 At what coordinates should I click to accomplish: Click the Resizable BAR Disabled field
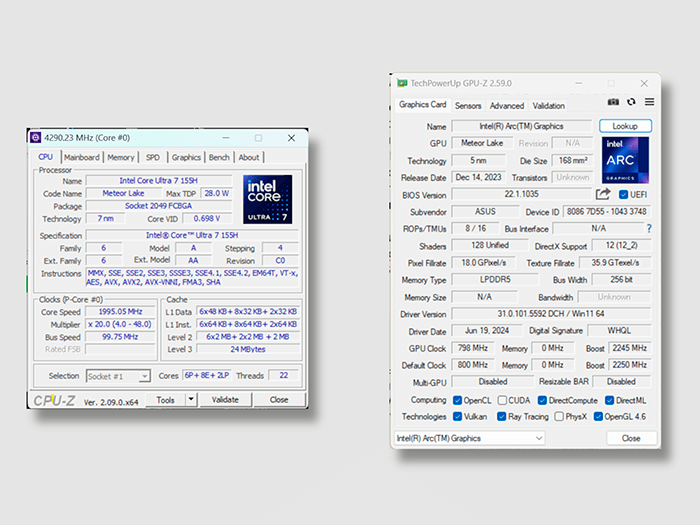pos(621,382)
